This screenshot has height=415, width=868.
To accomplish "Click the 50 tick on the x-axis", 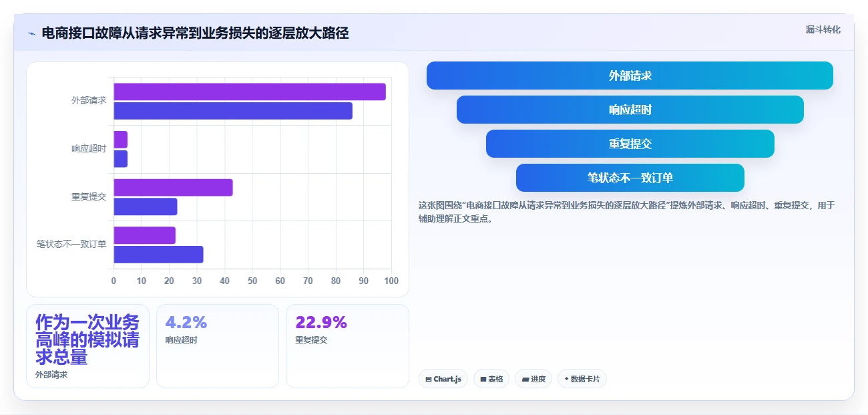I will tap(252, 281).
